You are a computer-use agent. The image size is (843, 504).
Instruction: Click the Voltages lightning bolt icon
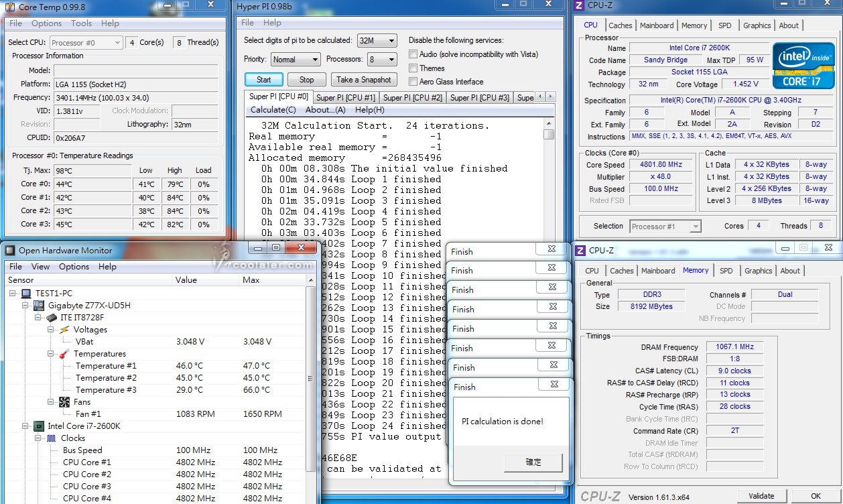pyautogui.click(x=64, y=330)
